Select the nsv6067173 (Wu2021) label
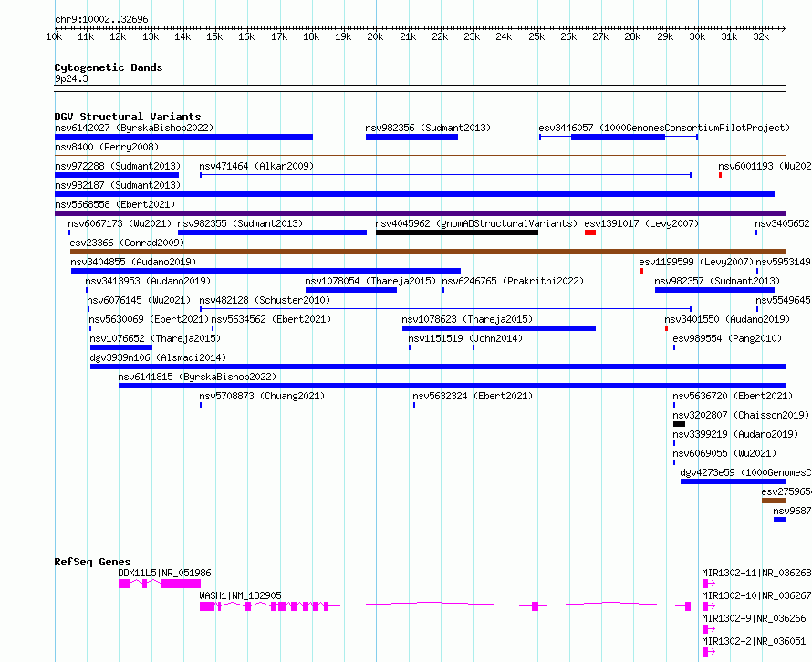Viewport: 812px width, 662px height. point(120,223)
